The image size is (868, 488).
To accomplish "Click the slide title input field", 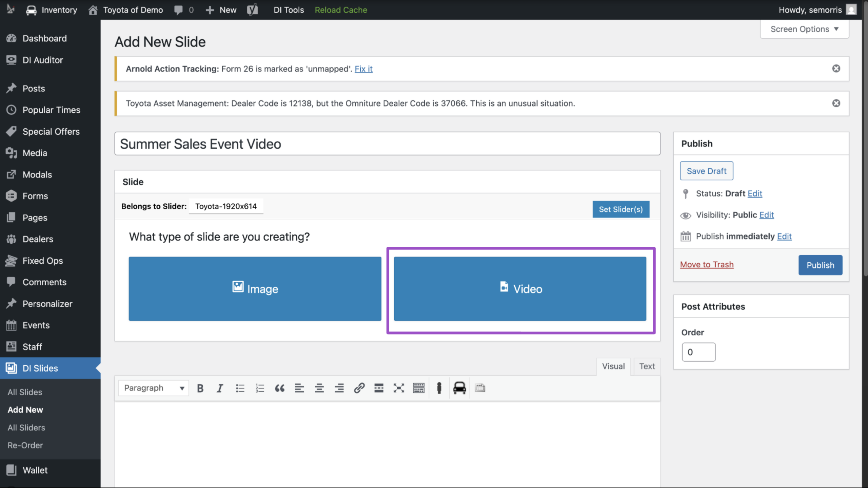I will point(387,144).
